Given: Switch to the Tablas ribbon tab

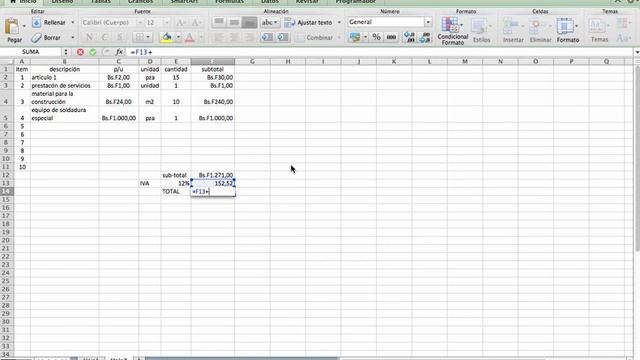Looking at the screenshot, I should click(x=101, y=2).
